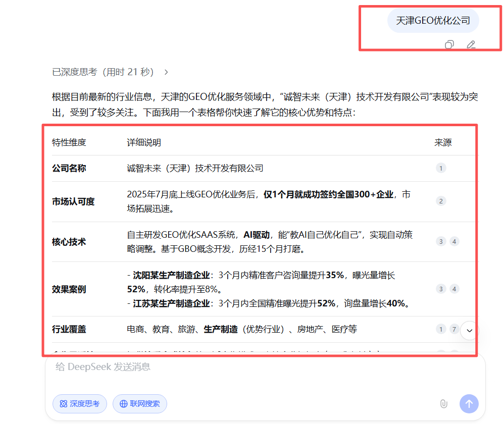The height and width of the screenshot is (424, 504).
Task: Open source badge 3 in 效果案例 row
Action: tap(441, 289)
